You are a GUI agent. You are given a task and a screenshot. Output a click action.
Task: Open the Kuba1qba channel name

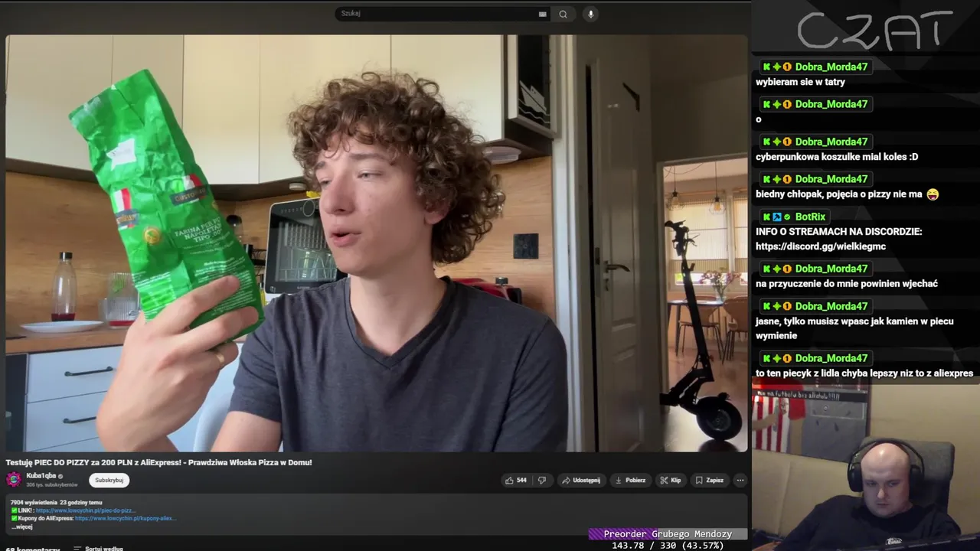[x=41, y=475]
